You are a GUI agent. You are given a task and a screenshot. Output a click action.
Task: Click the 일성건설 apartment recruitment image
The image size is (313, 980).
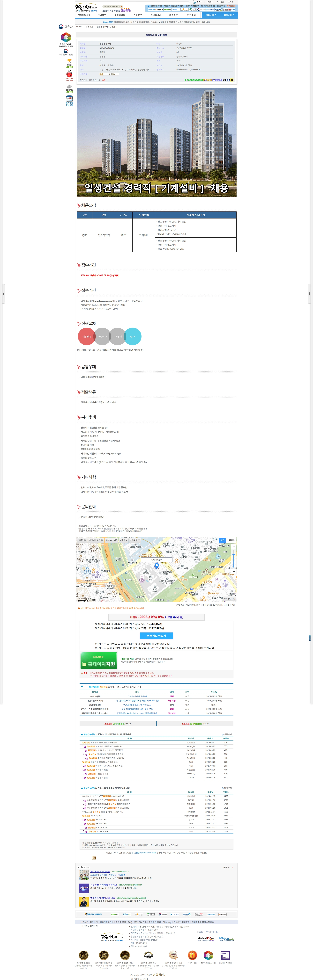[156, 142]
